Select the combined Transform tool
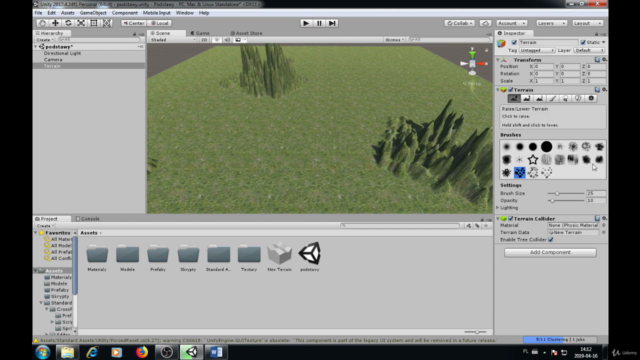The width and height of the screenshot is (640, 360). tap(107, 23)
